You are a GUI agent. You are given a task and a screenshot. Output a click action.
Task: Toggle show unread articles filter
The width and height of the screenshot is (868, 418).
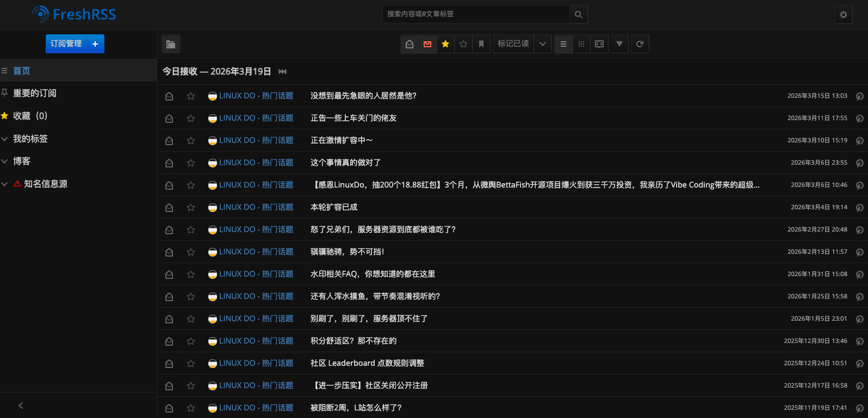pos(427,44)
